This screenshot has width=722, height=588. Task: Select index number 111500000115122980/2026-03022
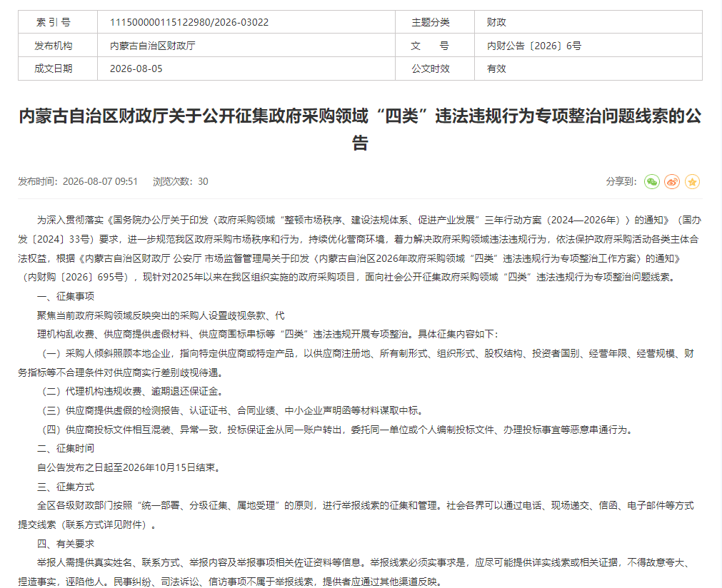tap(189, 22)
